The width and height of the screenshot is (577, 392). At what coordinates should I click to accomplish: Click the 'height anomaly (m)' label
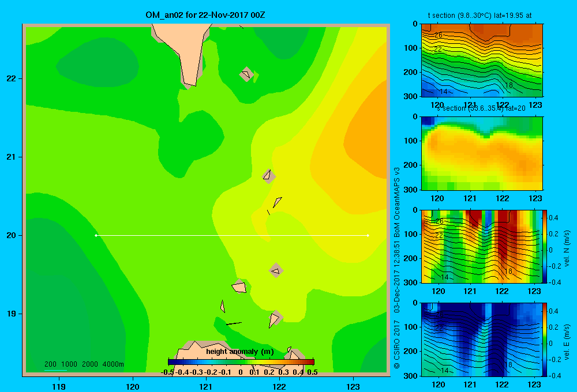(240, 352)
